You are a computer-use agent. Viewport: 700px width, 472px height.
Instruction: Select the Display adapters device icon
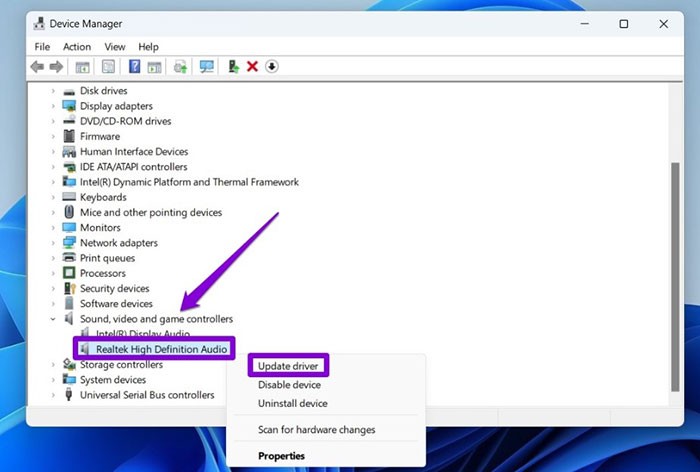69,106
